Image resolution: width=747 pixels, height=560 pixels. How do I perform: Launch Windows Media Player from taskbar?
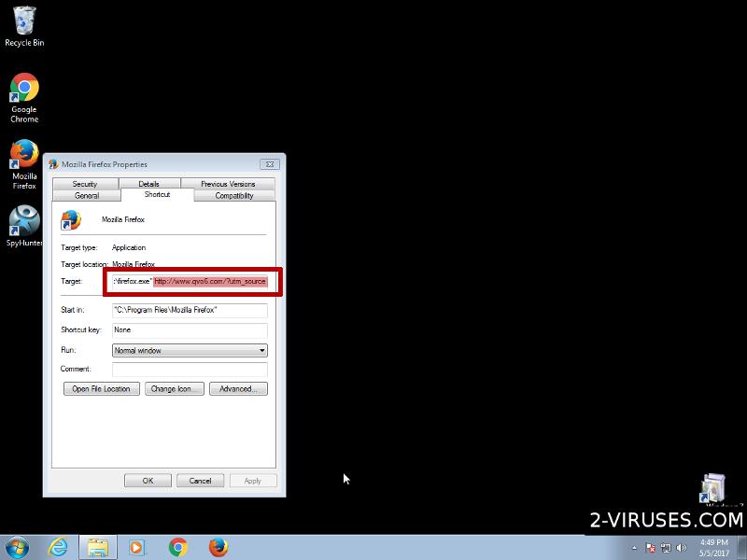(137, 547)
